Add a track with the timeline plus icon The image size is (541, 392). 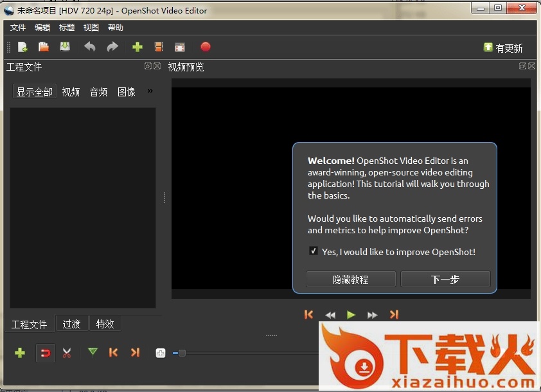click(x=20, y=353)
